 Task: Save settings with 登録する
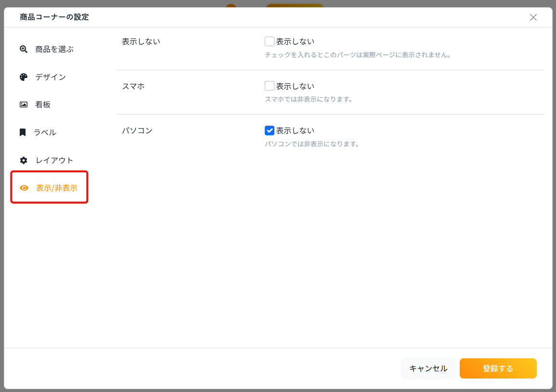tap(498, 368)
